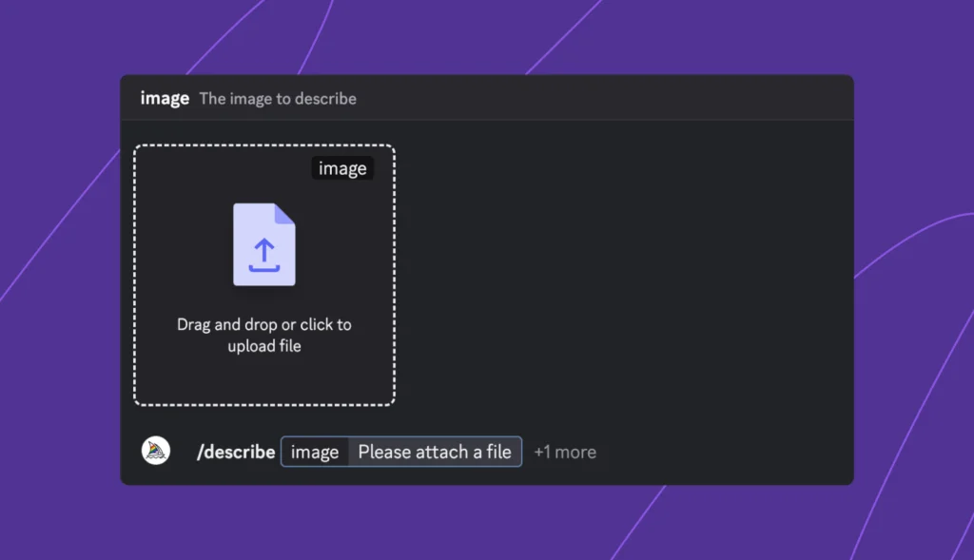Click the /describe command text
Image resolution: width=974 pixels, height=560 pixels.
(236, 452)
